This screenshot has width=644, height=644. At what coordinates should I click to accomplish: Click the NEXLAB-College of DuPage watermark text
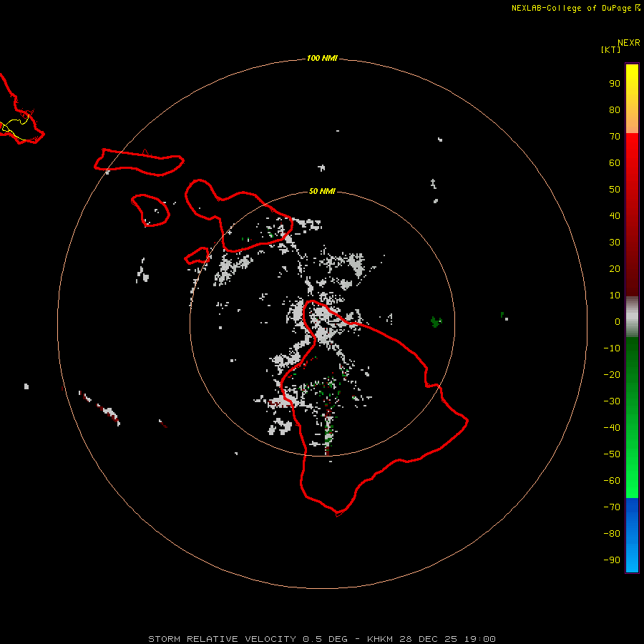[575, 8]
